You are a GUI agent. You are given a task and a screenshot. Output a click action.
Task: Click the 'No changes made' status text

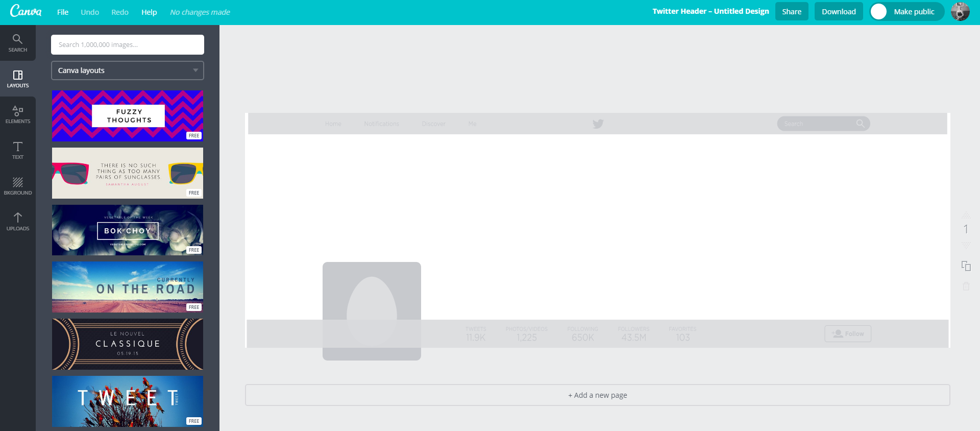tap(200, 12)
